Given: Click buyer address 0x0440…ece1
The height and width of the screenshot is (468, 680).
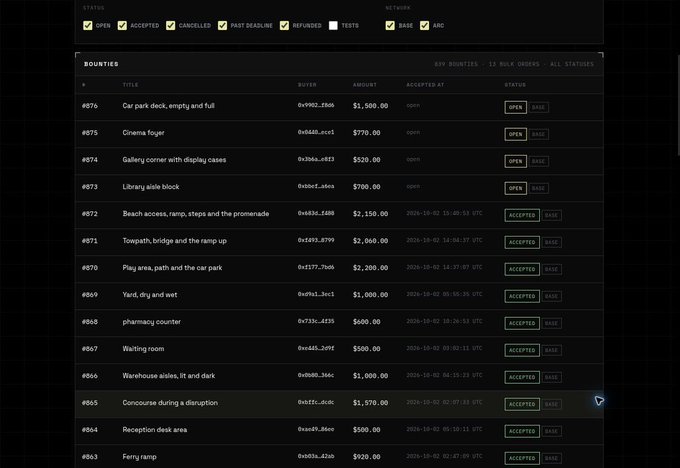Looking at the screenshot, I should pyautogui.click(x=316, y=132).
